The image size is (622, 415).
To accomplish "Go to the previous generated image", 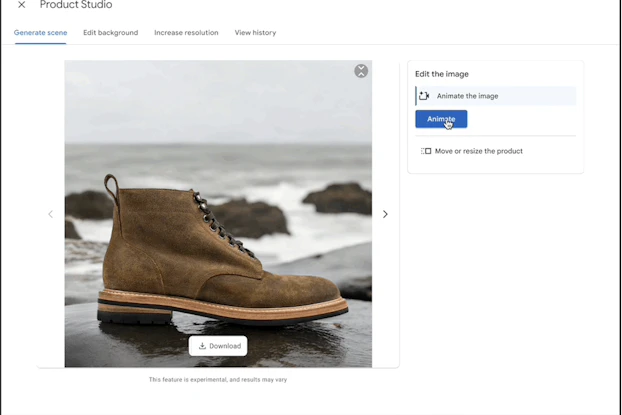I will pos(50,214).
